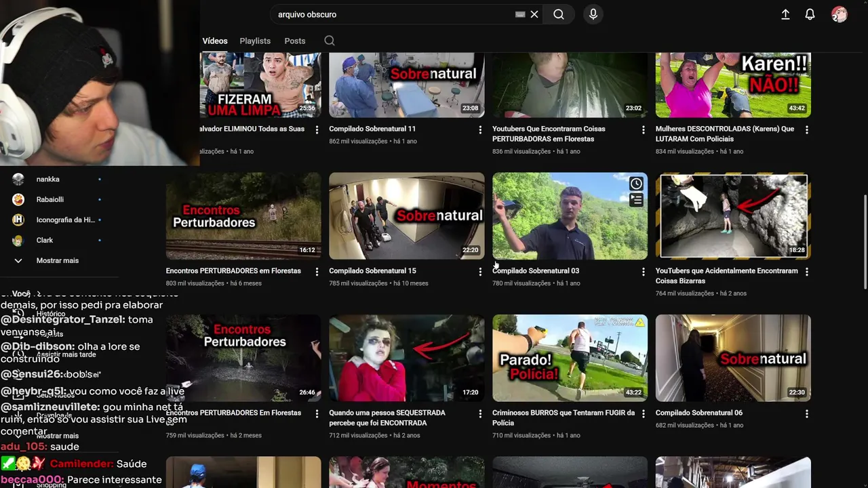Add Compilado Sobrenatural 03 to Watch Later

(636, 184)
